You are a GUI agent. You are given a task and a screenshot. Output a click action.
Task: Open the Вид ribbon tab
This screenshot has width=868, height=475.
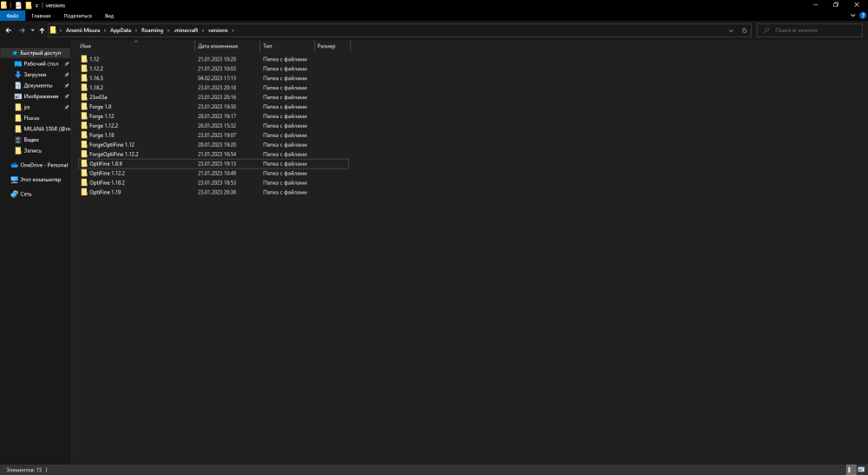point(109,16)
